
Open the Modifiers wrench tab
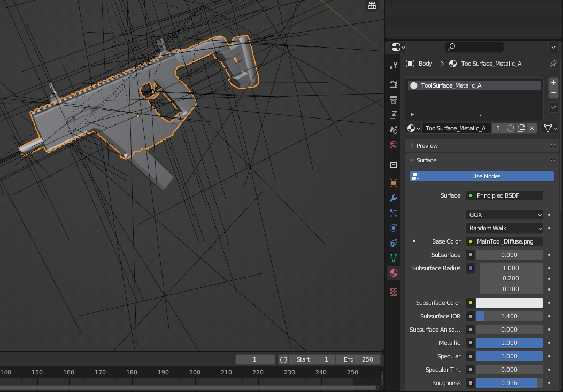pyautogui.click(x=394, y=198)
